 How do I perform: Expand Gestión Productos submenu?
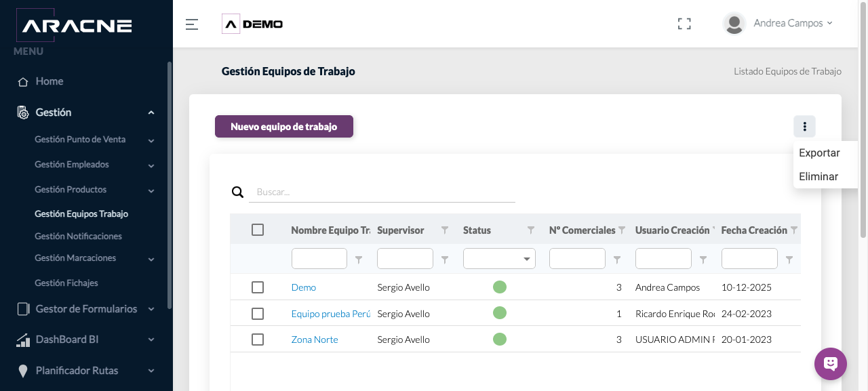(x=151, y=190)
